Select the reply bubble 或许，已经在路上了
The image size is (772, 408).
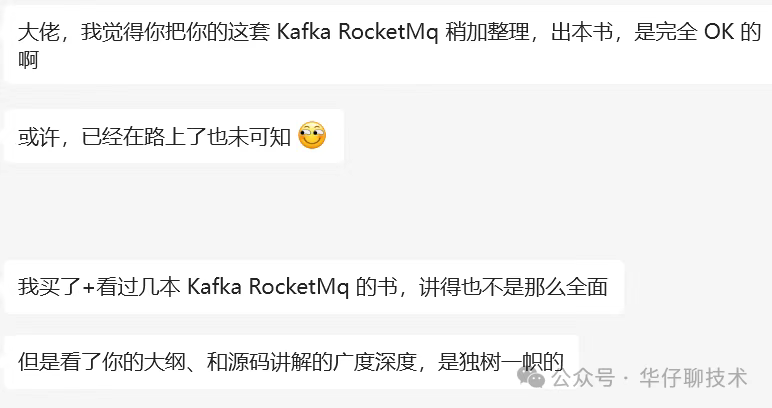pyautogui.click(x=174, y=136)
